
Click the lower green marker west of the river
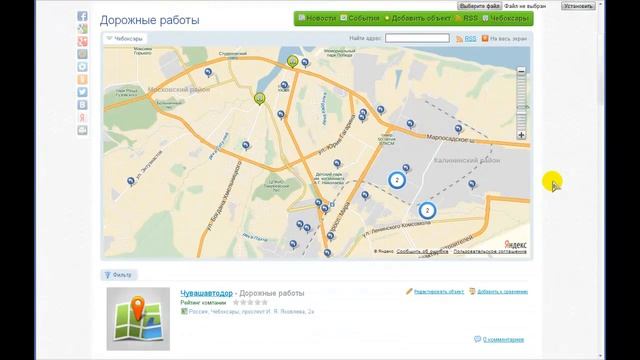259,99
